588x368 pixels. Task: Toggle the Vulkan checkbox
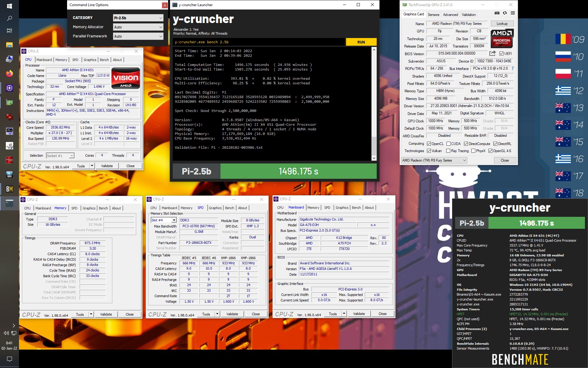(x=429, y=151)
